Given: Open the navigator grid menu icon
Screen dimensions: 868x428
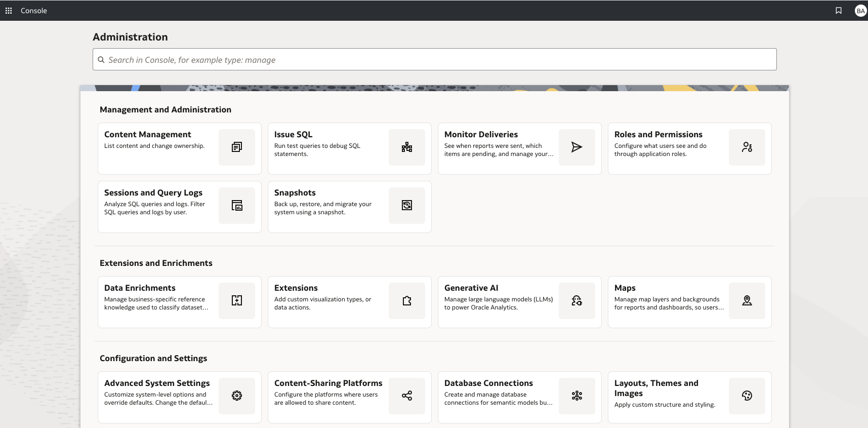Looking at the screenshot, I should point(9,11).
